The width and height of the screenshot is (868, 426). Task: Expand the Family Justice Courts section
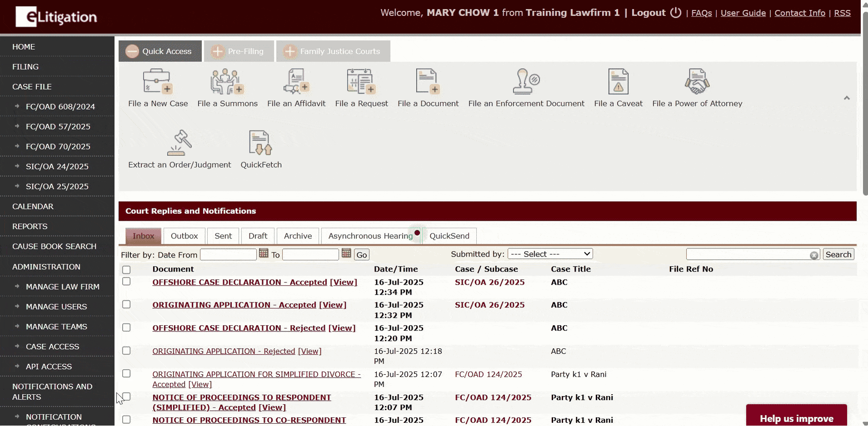coord(333,51)
